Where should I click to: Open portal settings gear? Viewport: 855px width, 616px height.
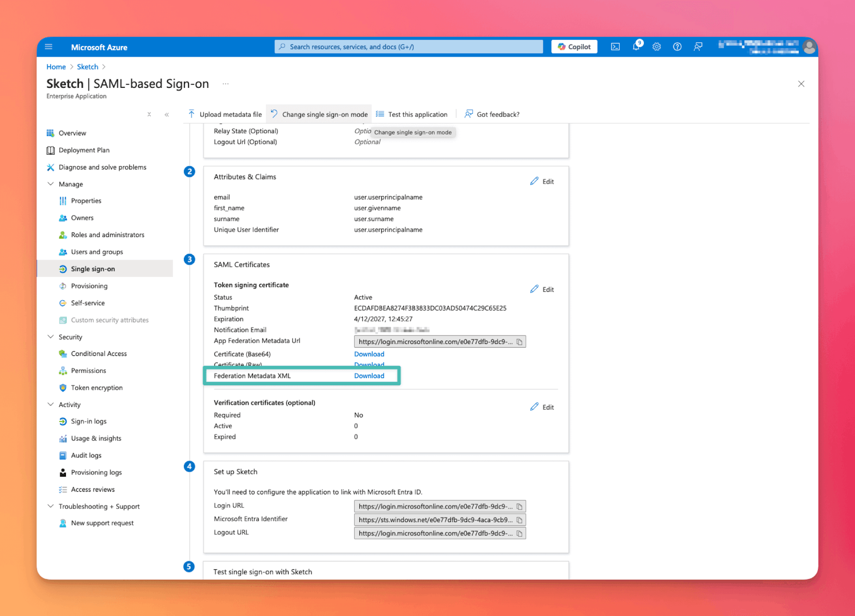(x=656, y=47)
